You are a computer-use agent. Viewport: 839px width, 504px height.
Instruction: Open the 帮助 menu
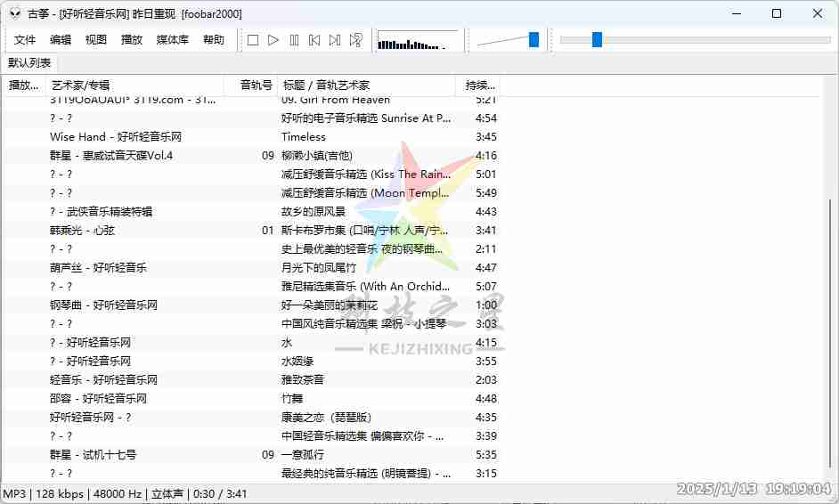pyautogui.click(x=214, y=40)
